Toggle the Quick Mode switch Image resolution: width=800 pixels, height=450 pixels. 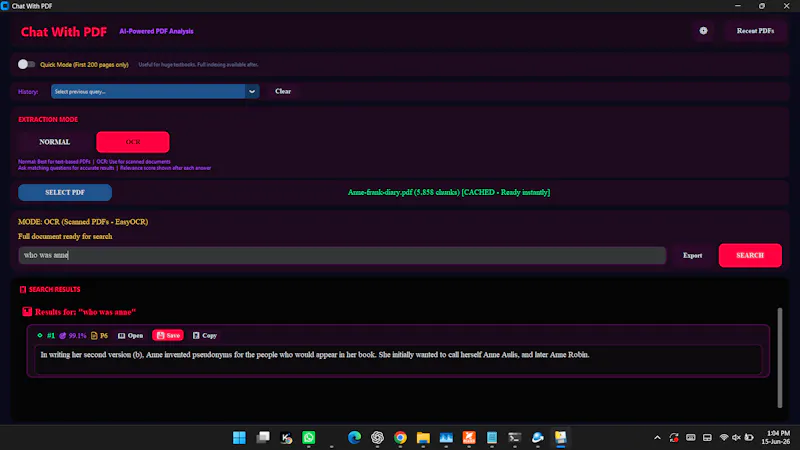[x=26, y=64]
